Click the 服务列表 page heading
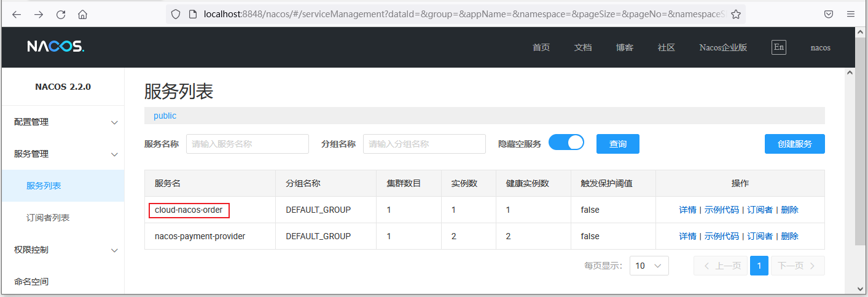This screenshot has height=297, width=868. [x=179, y=92]
